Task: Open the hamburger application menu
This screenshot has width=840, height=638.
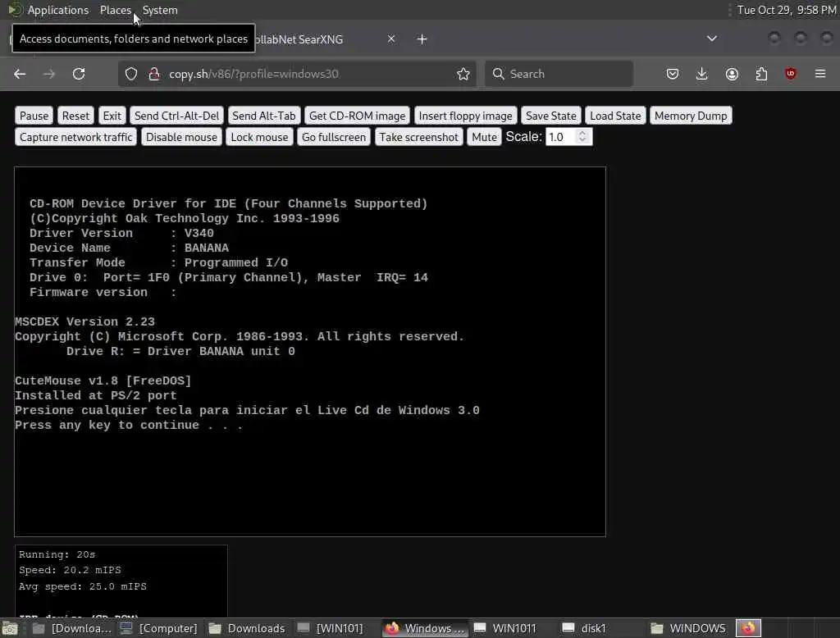Action: pos(820,74)
